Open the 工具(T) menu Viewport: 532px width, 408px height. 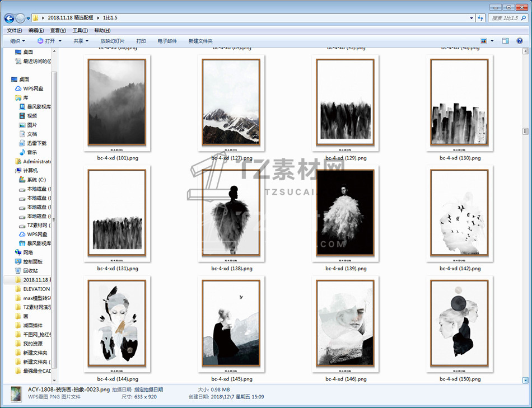(x=80, y=30)
